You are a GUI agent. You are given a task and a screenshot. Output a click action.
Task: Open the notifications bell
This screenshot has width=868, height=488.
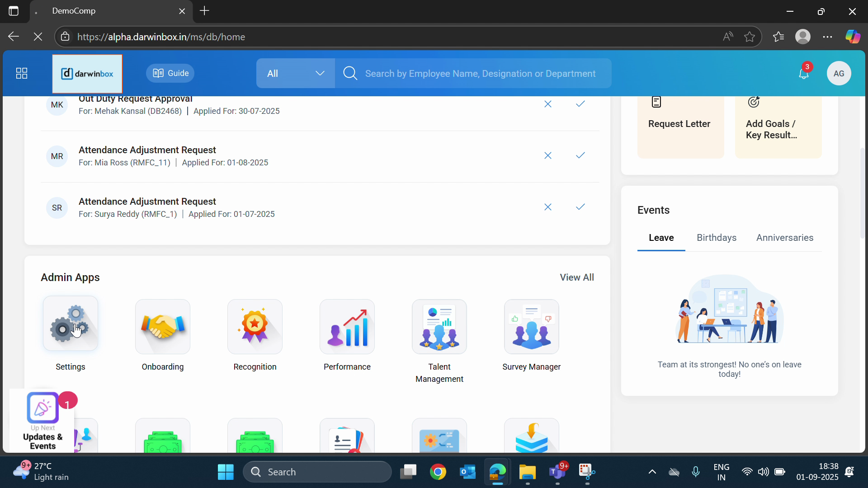tap(804, 73)
